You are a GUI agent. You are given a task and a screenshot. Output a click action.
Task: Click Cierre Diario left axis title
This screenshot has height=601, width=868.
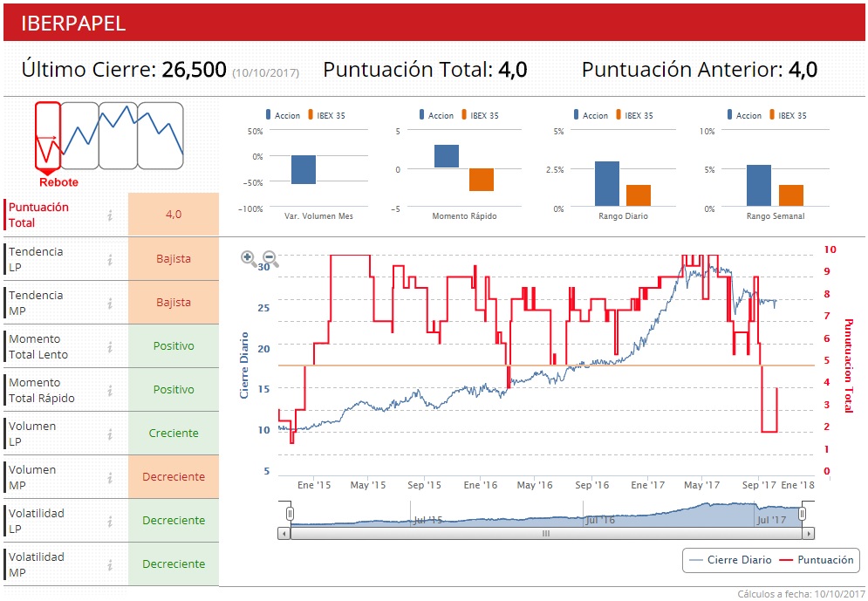point(243,365)
